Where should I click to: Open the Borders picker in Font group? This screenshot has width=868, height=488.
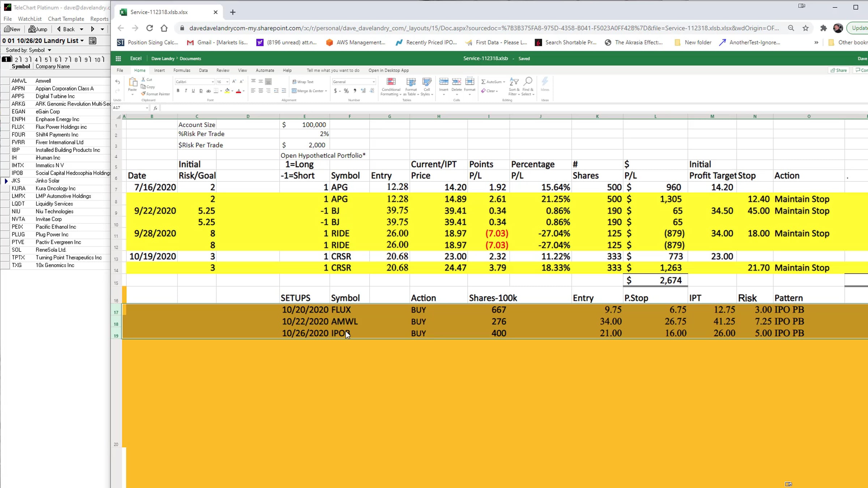tap(216, 91)
